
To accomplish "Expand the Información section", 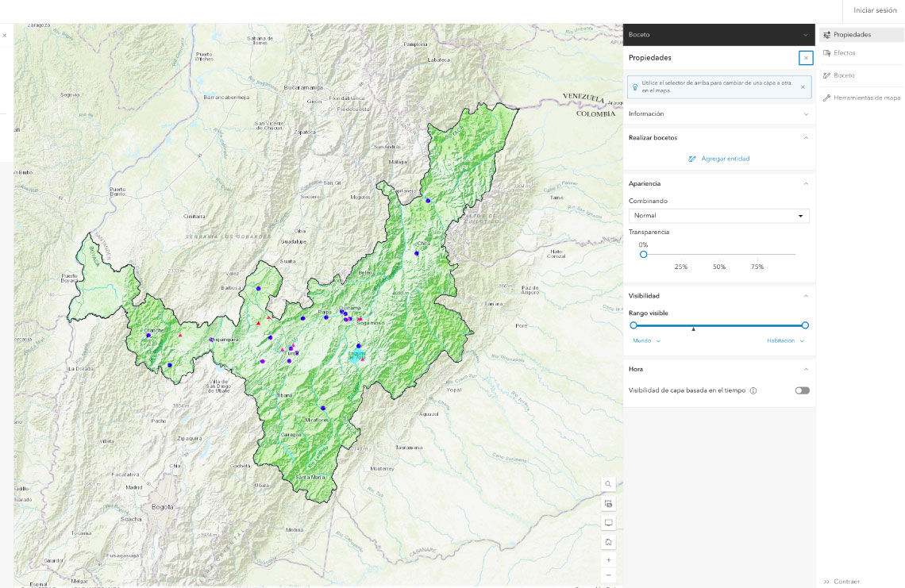I will 718,114.
